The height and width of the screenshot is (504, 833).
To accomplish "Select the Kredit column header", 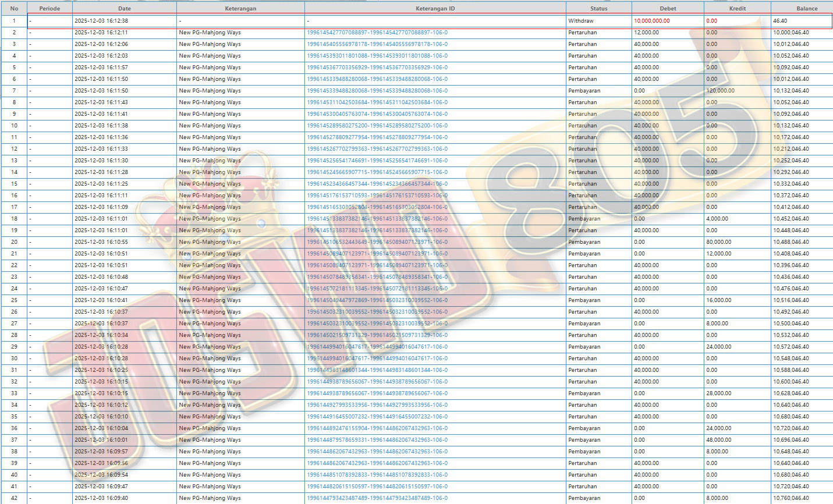I will 737,9.
